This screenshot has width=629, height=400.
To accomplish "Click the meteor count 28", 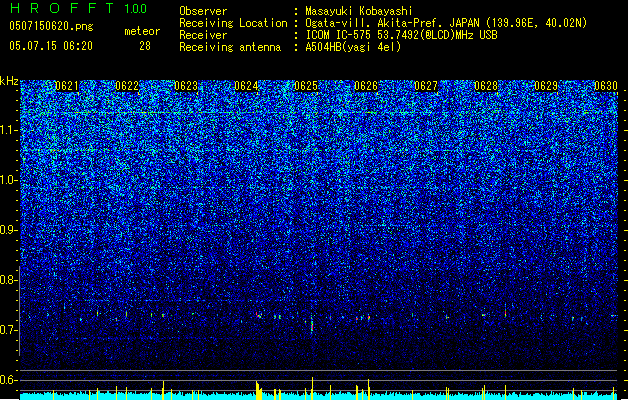I will (145, 46).
